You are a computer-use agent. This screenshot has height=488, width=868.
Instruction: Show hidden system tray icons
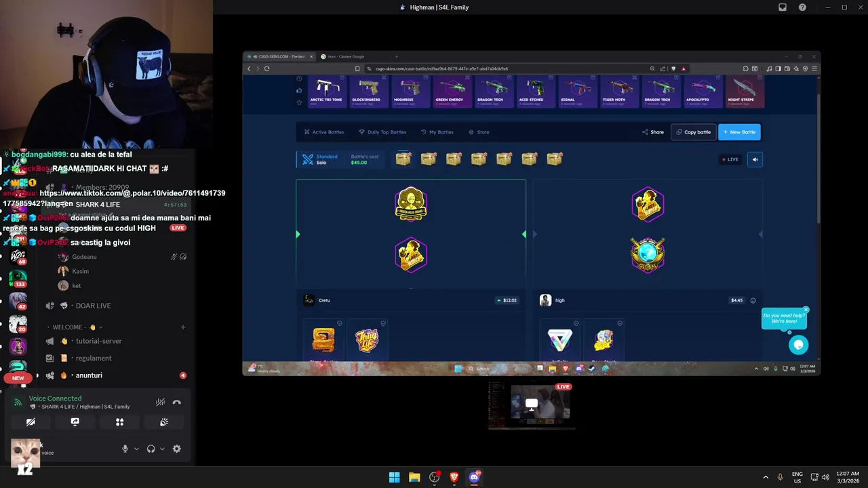(766, 477)
